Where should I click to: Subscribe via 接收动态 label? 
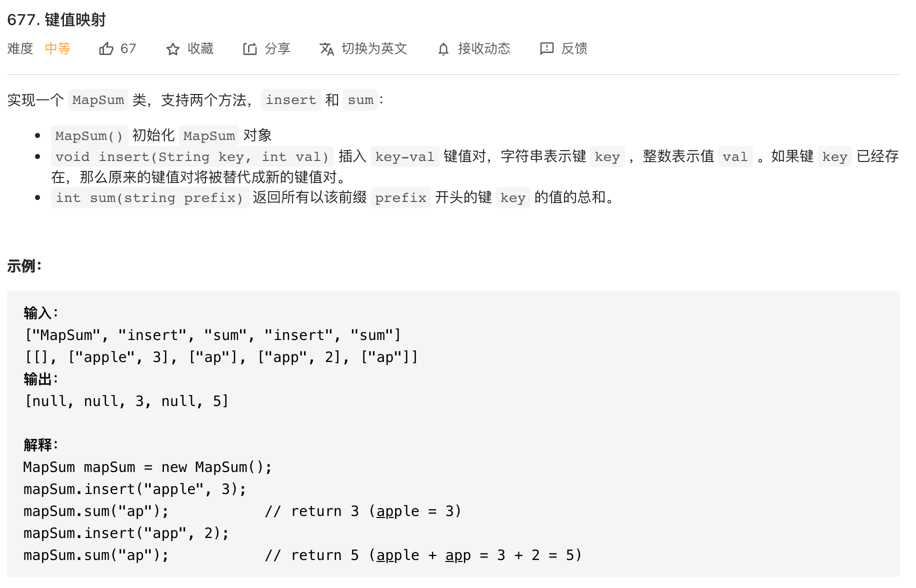click(x=484, y=48)
